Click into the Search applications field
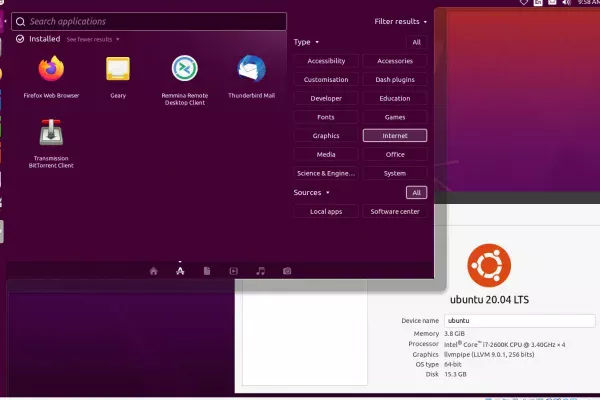The image size is (600, 400). [x=149, y=21]
